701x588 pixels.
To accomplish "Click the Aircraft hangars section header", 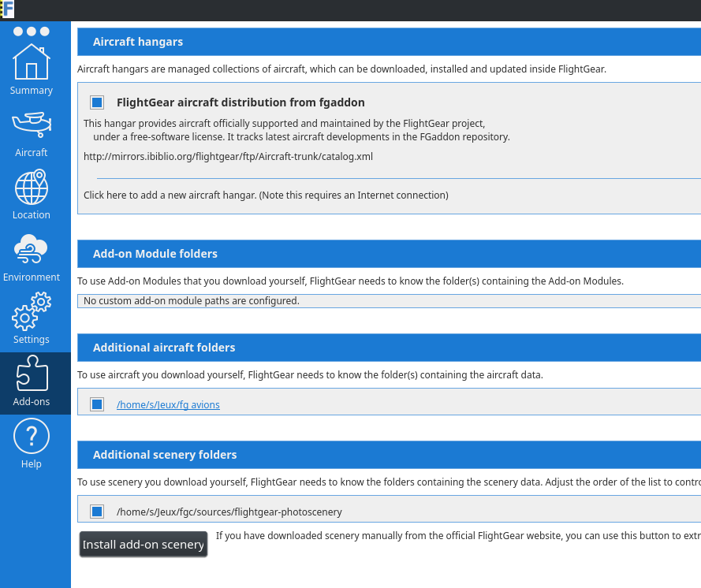I will pos(137,42).
